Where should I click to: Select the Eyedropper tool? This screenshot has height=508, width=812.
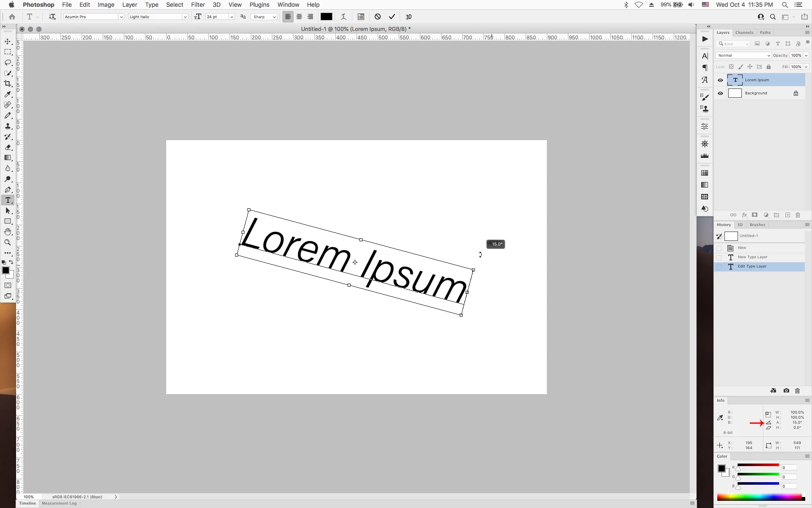click(x=8, y=94)
